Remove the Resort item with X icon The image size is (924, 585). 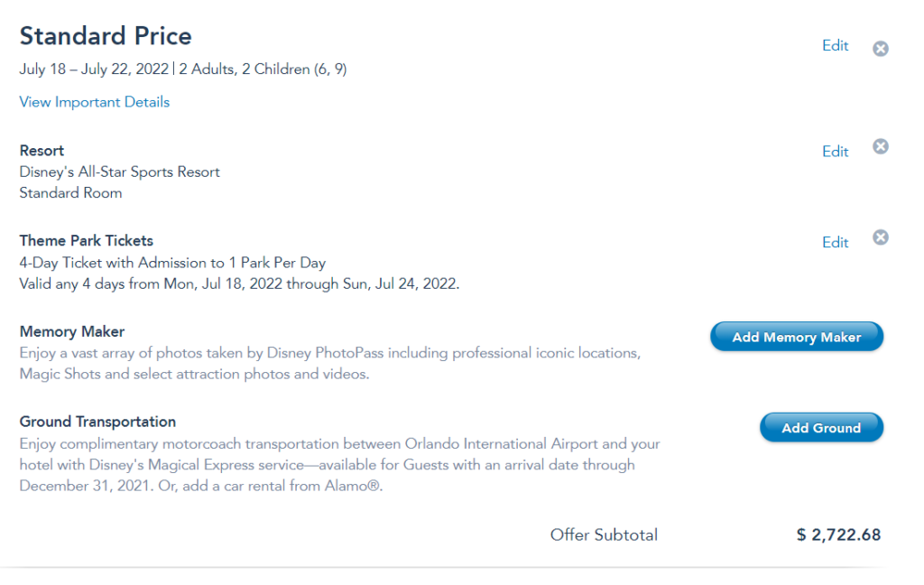[x=881, y=146]
